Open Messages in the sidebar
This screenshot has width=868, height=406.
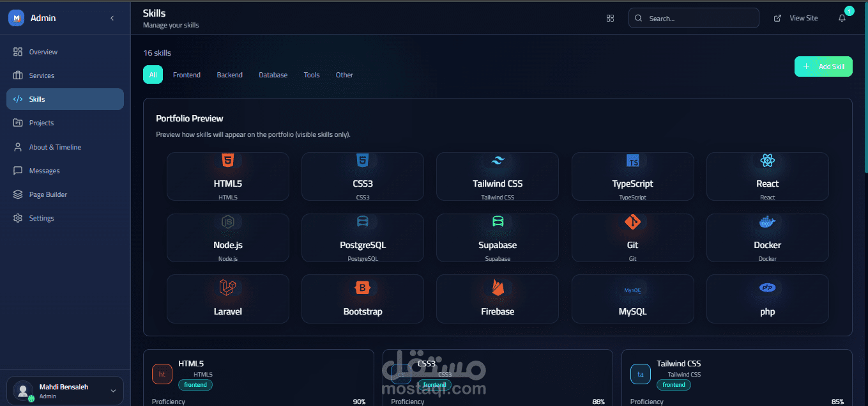coord(65,171)
